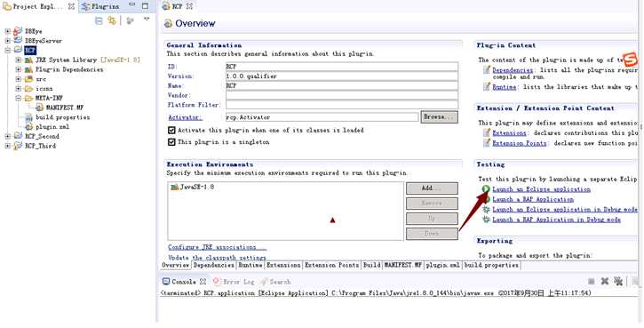Open the Build editor tab
This screenshot has height=328, width=644.
pos(371,265)
